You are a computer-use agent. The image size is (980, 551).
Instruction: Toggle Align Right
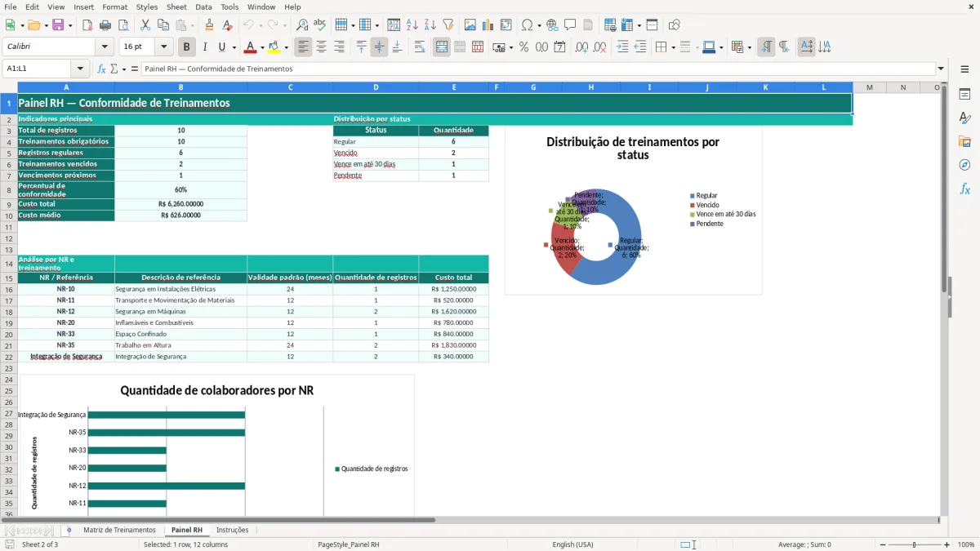click(x=339, y=47)
